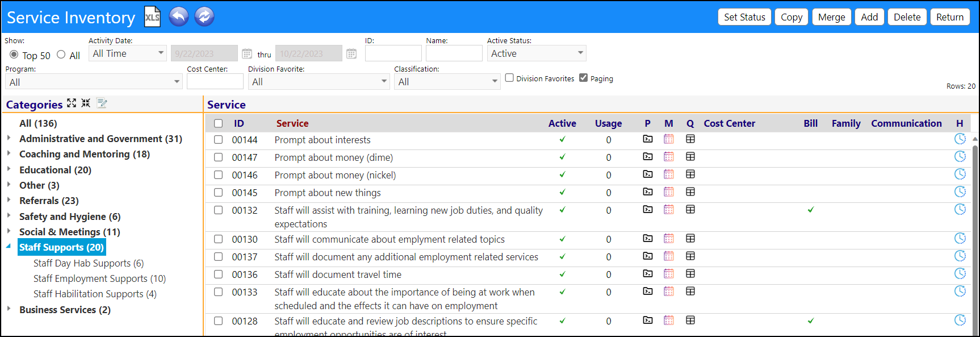Click the Name input field
Image resolution: width=980 pixels, height=337 pixels.
pos(454,53)
